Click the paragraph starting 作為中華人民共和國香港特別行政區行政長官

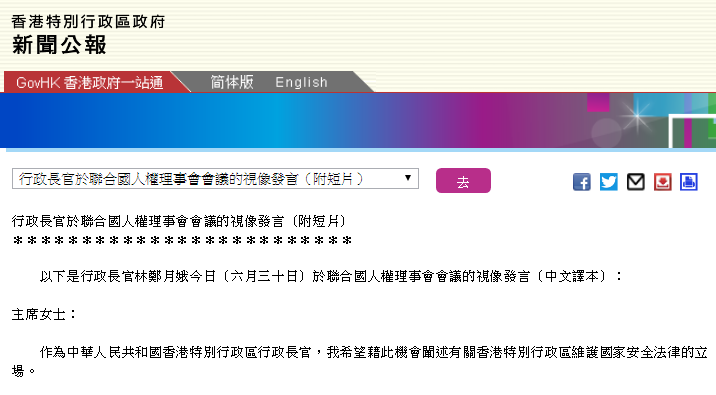pyautogui.click(x=360, y=361)
